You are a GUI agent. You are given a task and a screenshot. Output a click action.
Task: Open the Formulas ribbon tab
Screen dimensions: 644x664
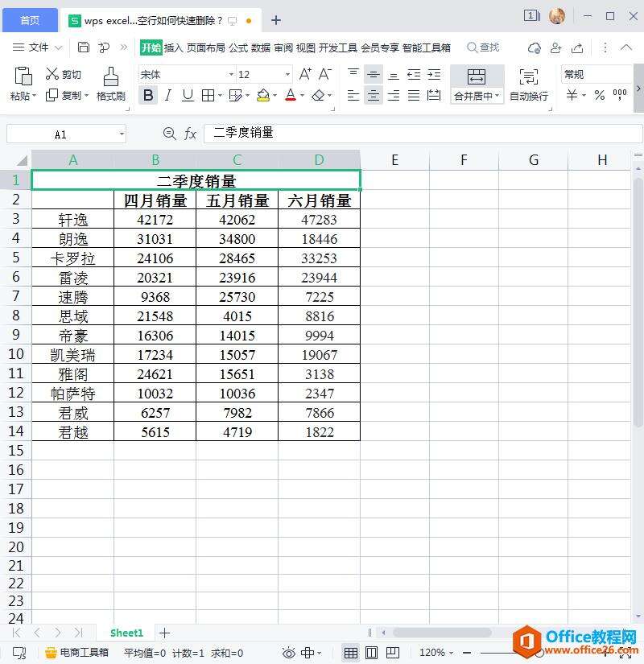pyautogui.click(x=238, y=47)
